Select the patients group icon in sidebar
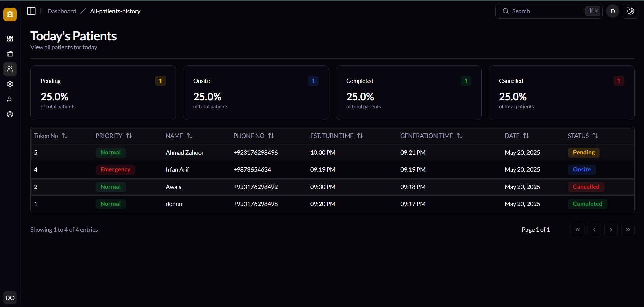 [10, 69]
